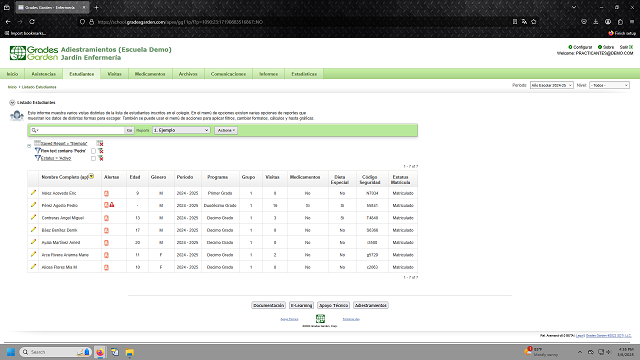Bookmark this page with the star icon
This screenshot has width=640, height=360.
click(x=533, y=22)
